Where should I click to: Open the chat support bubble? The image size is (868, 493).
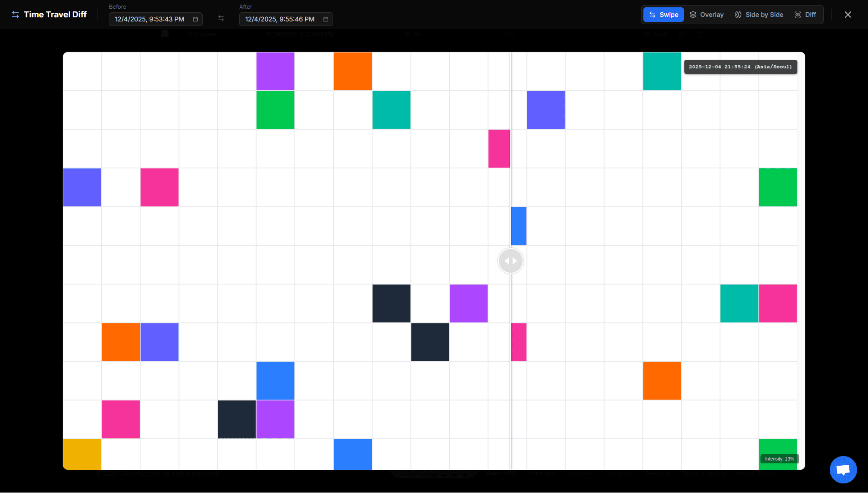coord(843,470)
